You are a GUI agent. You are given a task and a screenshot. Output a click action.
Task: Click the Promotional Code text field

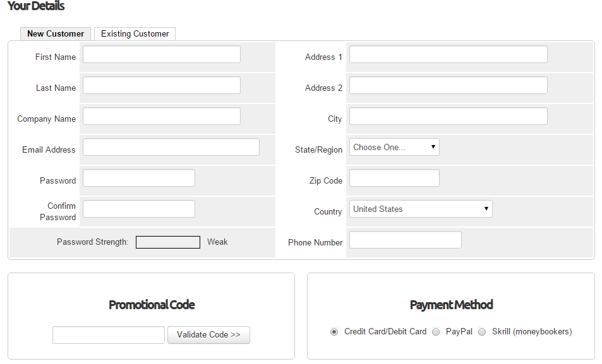pyautogui.click(x=109, y=335)
